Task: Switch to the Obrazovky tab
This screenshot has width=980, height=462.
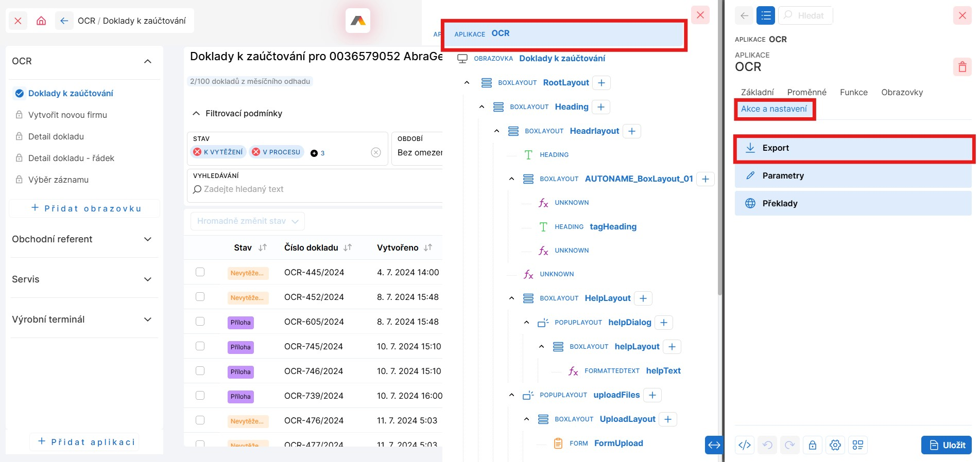Action: tap(902, 93)
